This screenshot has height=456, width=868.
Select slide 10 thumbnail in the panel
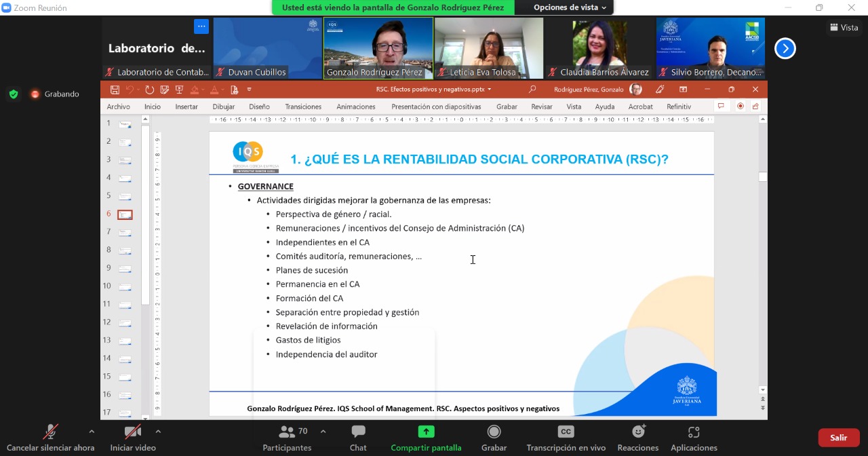click(x=124, y=286)
